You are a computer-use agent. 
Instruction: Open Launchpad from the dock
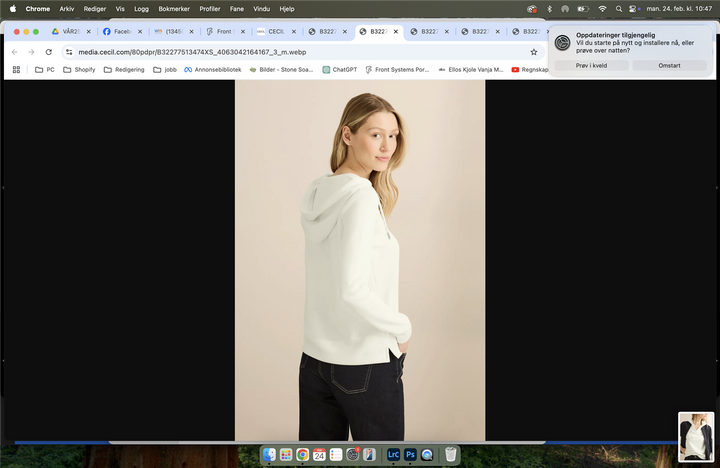tap(285, 454)
